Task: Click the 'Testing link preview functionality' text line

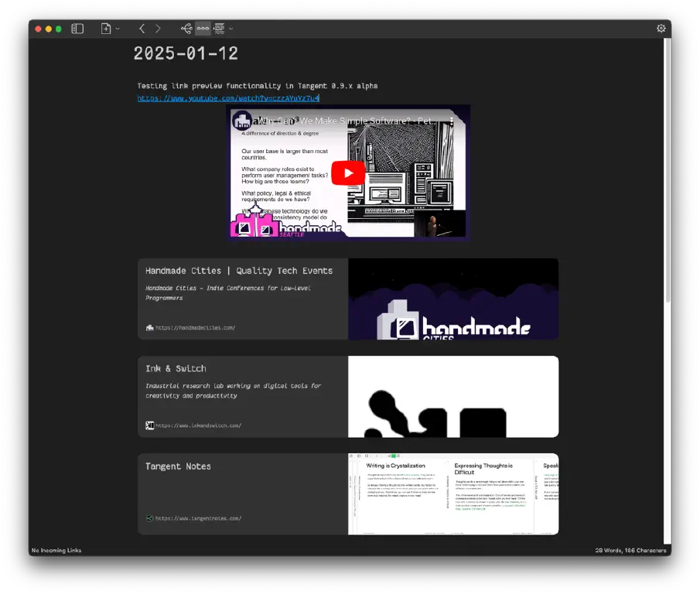Action: pos(257,86)
